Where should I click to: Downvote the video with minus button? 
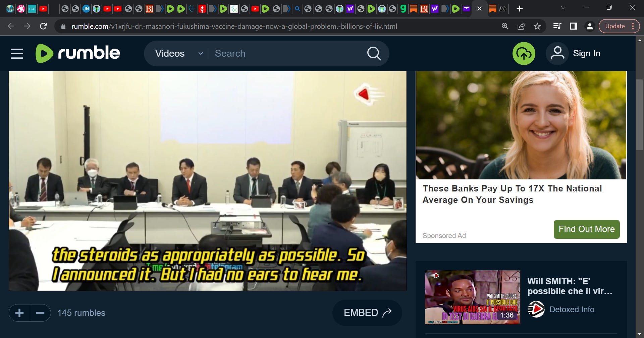pyautogui.click(x=40, y=313)
